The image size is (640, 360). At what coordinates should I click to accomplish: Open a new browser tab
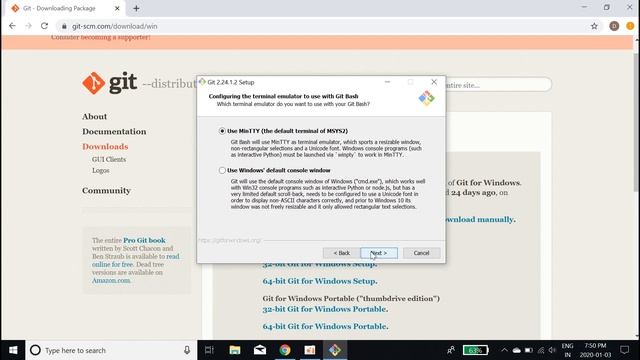[x=136, y=8]
